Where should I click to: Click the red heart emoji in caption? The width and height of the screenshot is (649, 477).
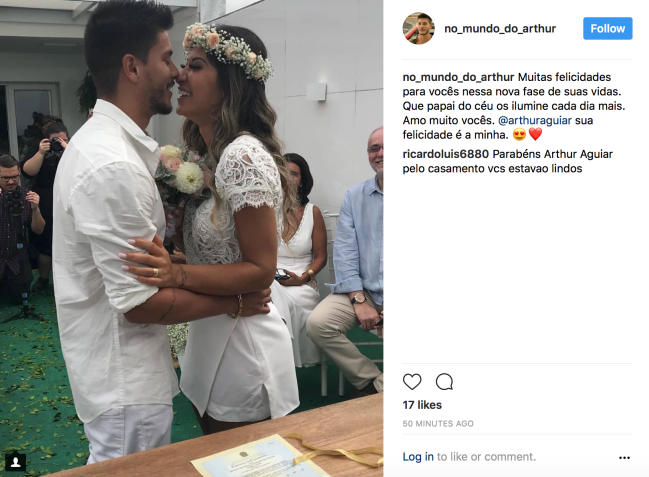tap(536, 135)
